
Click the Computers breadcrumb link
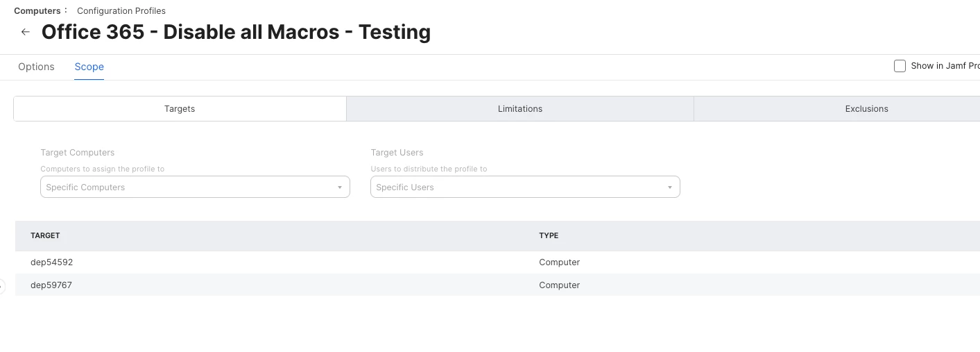(x=37, y=10)
